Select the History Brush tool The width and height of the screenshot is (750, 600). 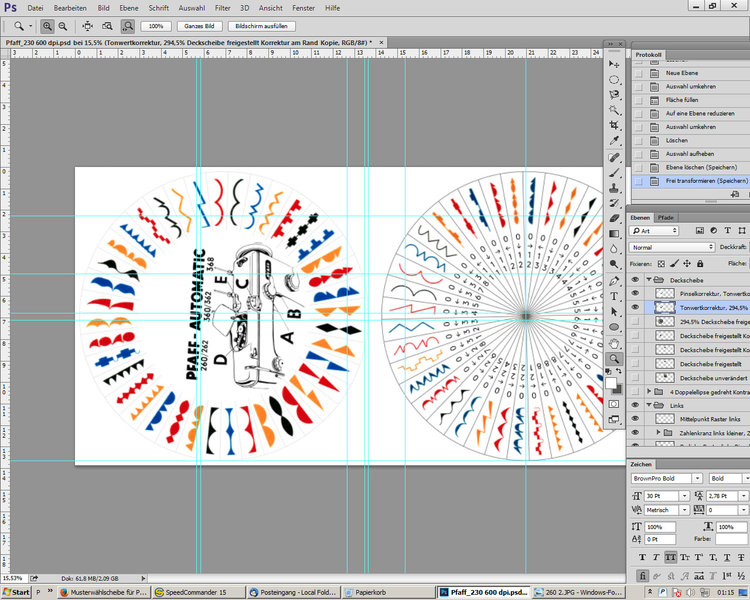(x=614, y=203)
